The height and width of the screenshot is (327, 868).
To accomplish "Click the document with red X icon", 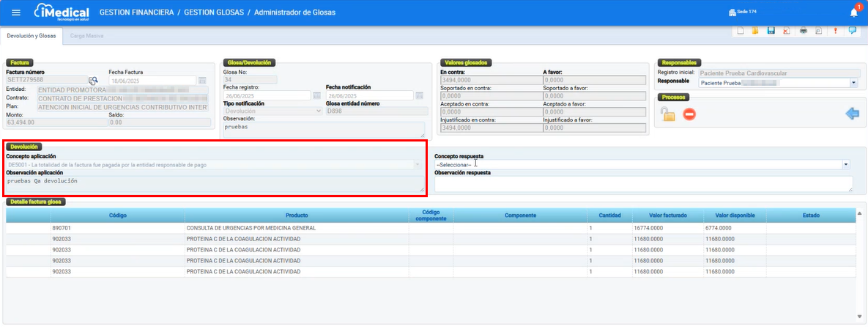I will click(x=786, y=31).
